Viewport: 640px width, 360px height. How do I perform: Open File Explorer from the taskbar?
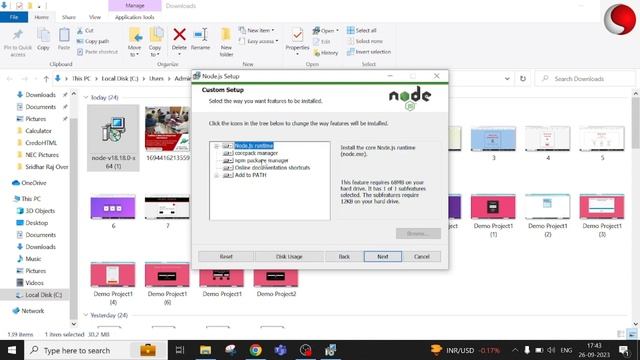tap(205, 350)
